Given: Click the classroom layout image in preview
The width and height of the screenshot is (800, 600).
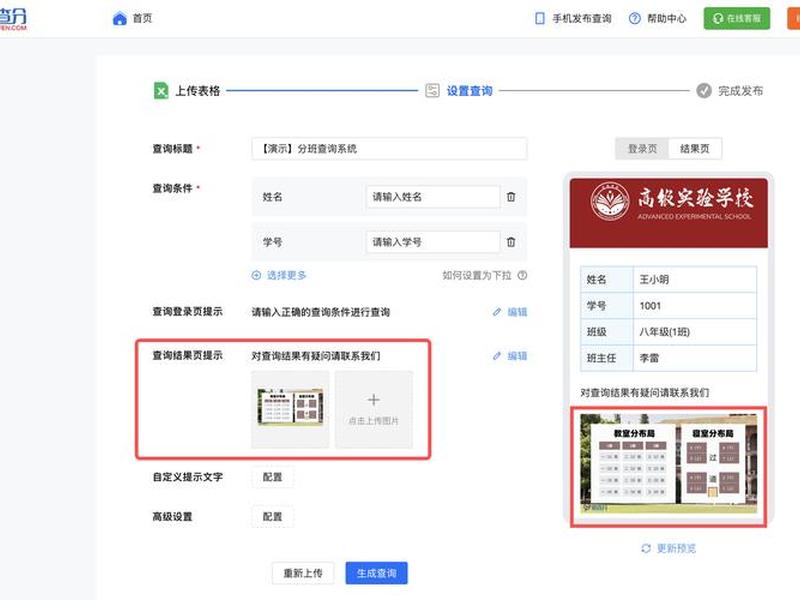Looking at the screenshot, I should click(x=668, y=463).
